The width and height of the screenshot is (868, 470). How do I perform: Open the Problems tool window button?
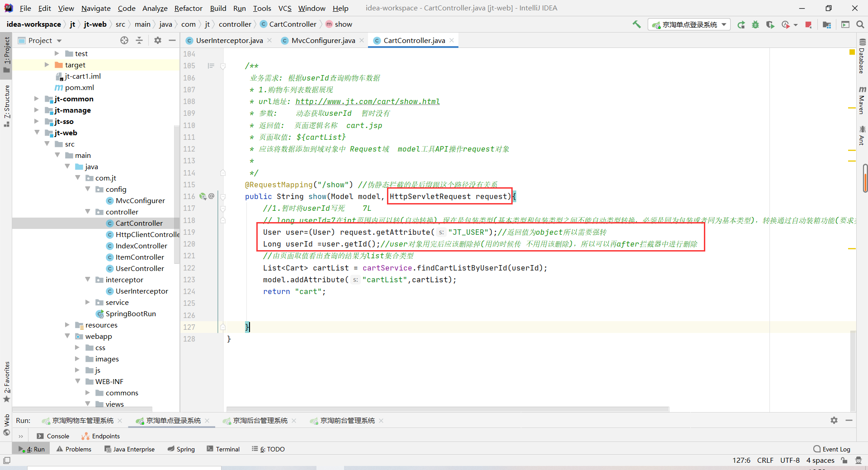(x=74, y=449)
